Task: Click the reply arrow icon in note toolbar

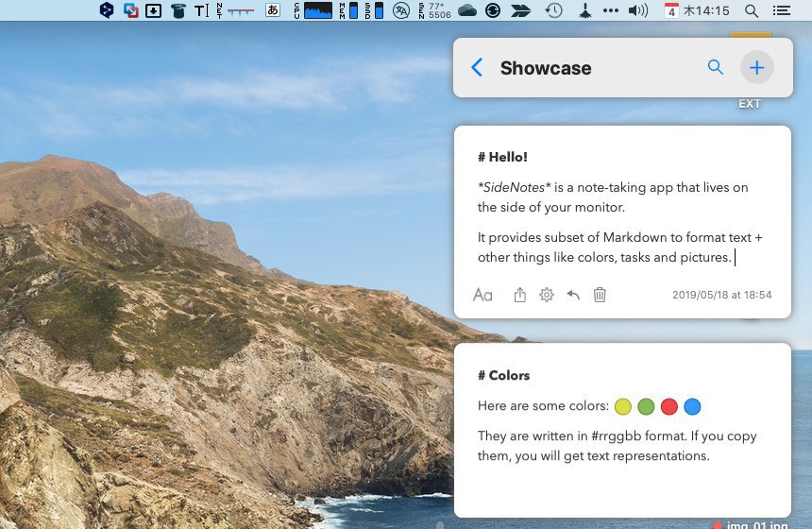Action: pos(573,295)
